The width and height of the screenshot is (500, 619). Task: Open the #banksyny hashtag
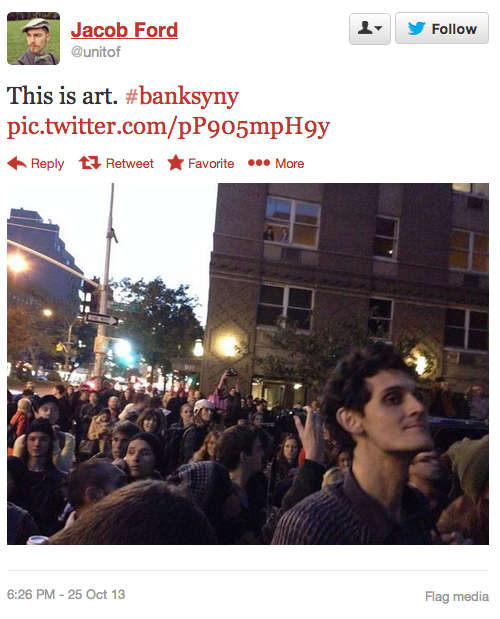coord(182,97)
